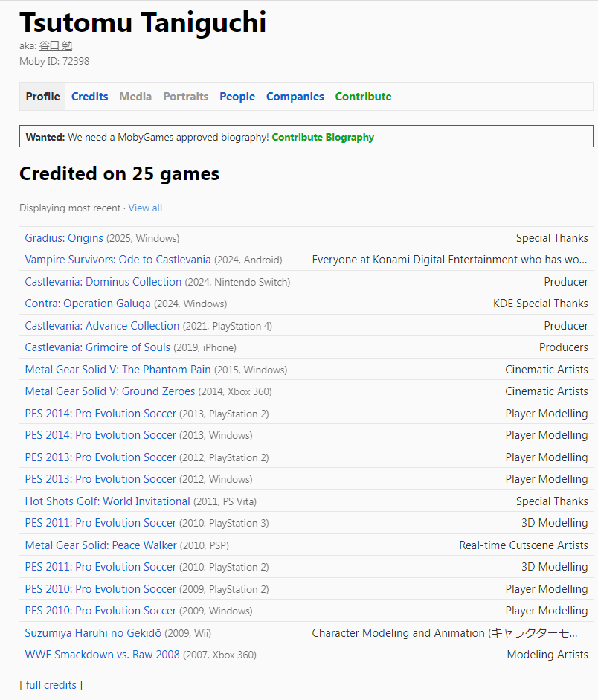This screenshot has width=598, height=700.
Task: Click the KDE Special Thanks credit
Action: [541, 304]
